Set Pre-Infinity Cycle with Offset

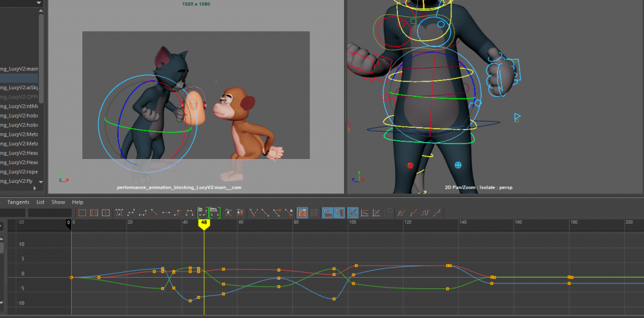pos(413,212)
